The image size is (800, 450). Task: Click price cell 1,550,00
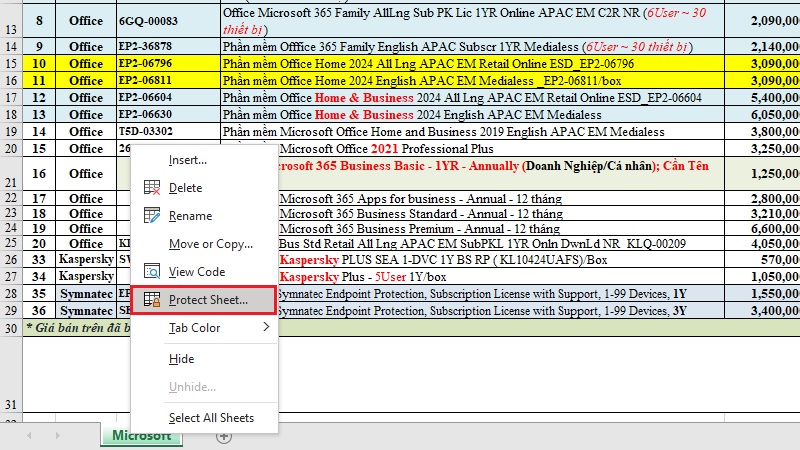tap(762, 293)
